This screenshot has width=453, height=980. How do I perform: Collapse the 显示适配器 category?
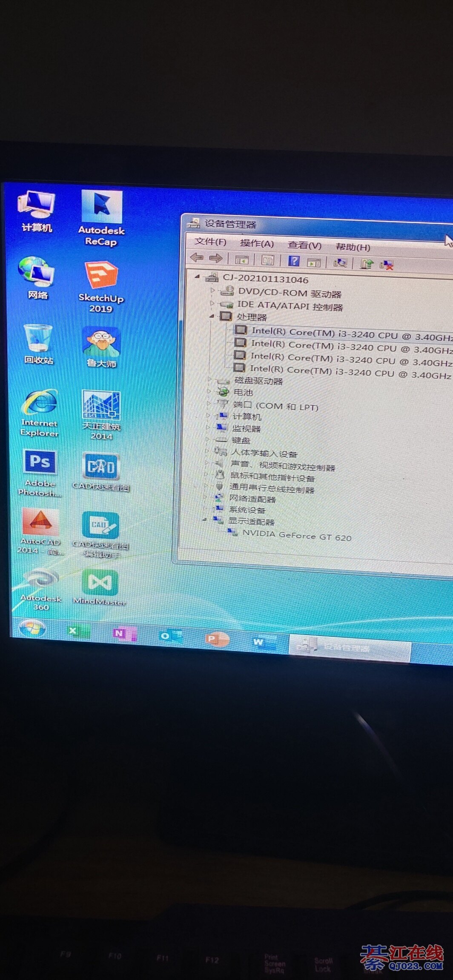[205, 519]
